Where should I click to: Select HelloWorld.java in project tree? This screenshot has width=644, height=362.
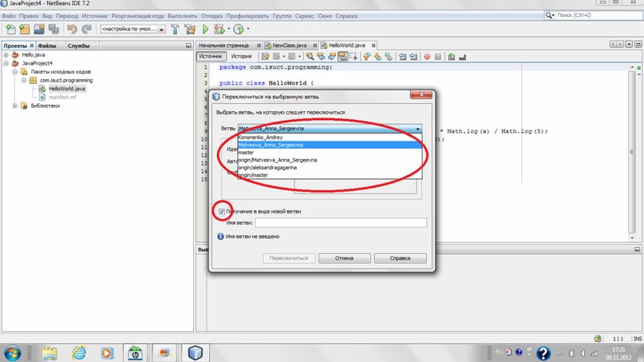[66, 89]
